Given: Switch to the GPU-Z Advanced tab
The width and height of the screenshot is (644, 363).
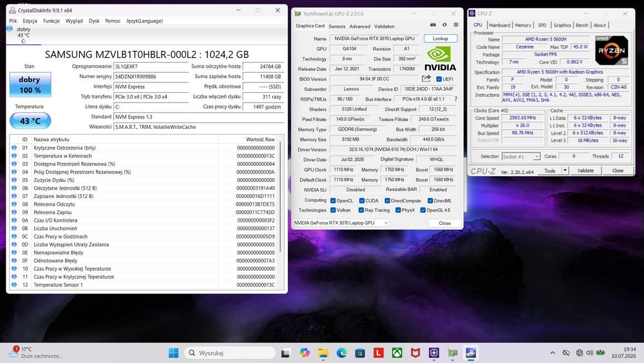Looking at the screenshot, I should point(360,26).
